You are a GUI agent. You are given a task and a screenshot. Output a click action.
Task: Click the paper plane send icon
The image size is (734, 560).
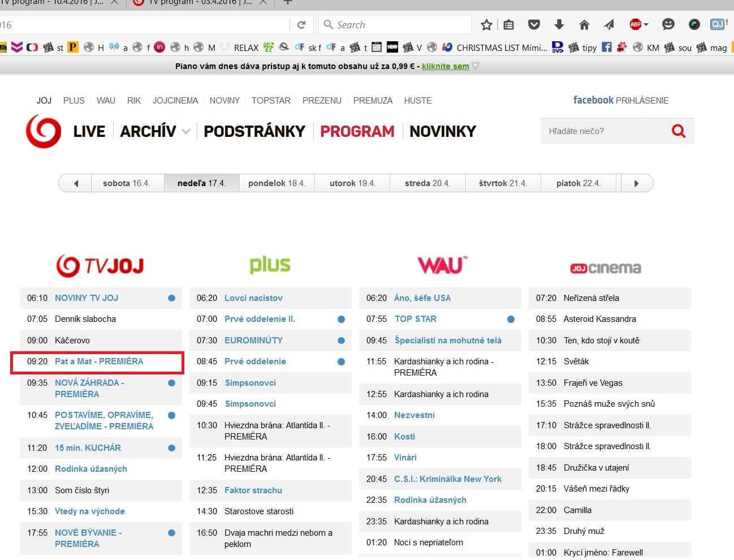[x=609, y=24]
